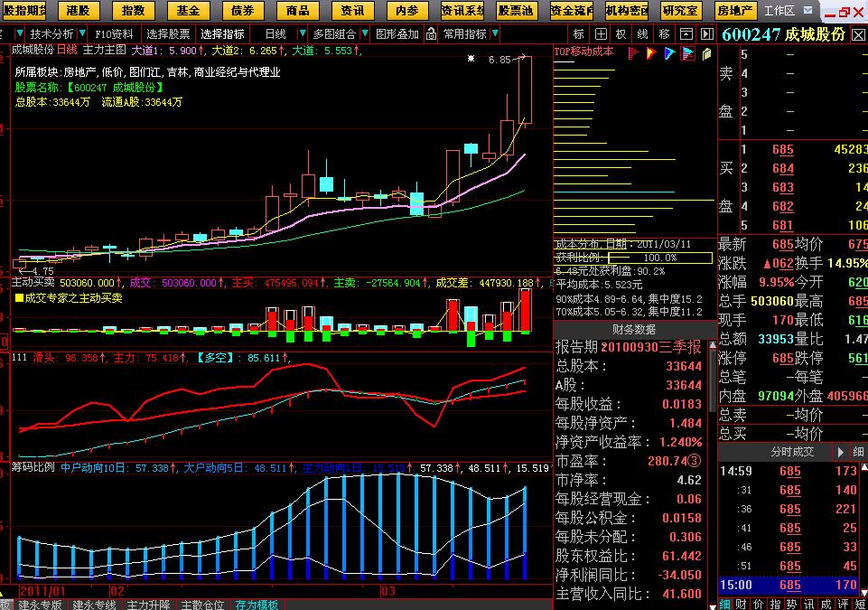Switch to the 建永专版 bottom tab
Image resolution: width=868 pixels, height=610 pixels.
pyautogui.click(x=40, y=605)
